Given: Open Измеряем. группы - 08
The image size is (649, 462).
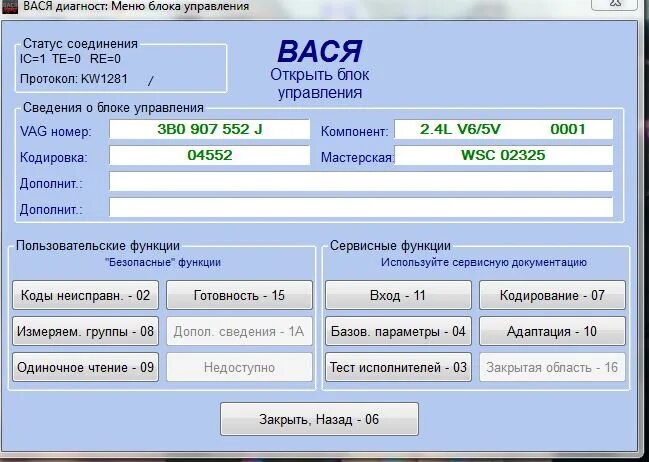Looking at the screenshot, I should [85, 331].
